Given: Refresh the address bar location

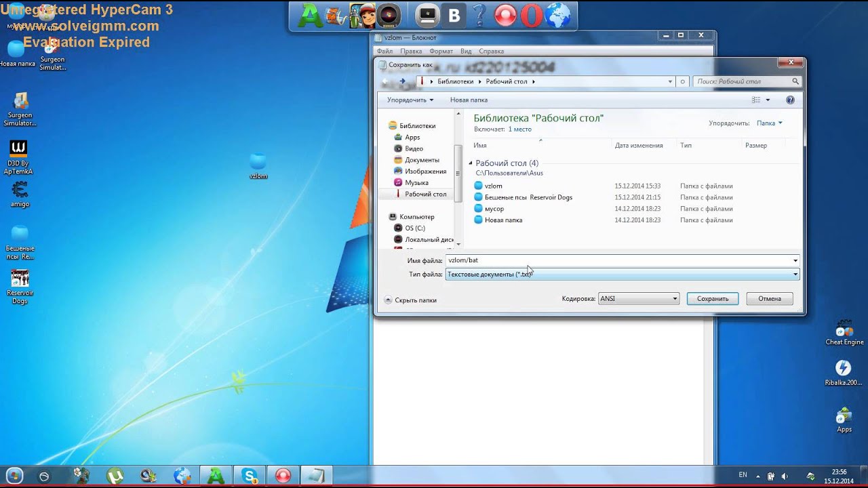Looking at the screenshot, I should (683, 81).
